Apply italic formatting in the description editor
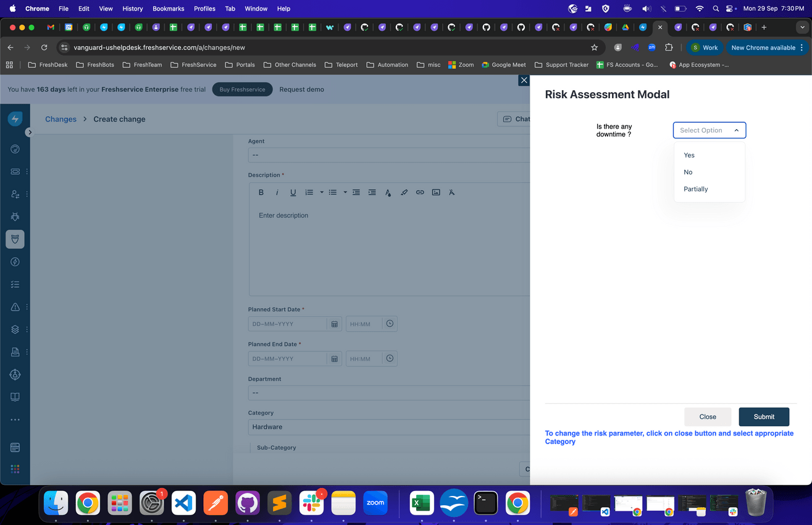This screenshot has height=525, width=812. pyautogui.click(x=277, y=192)
